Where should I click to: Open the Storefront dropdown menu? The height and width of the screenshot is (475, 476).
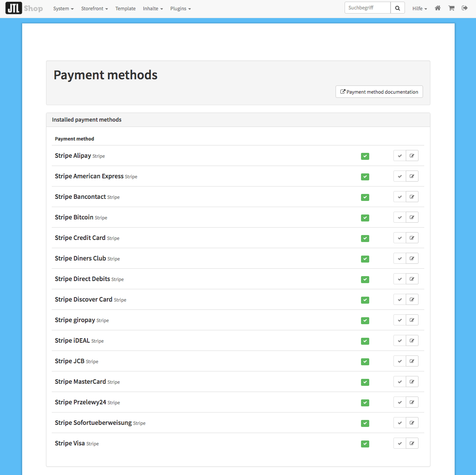[94, 9]
